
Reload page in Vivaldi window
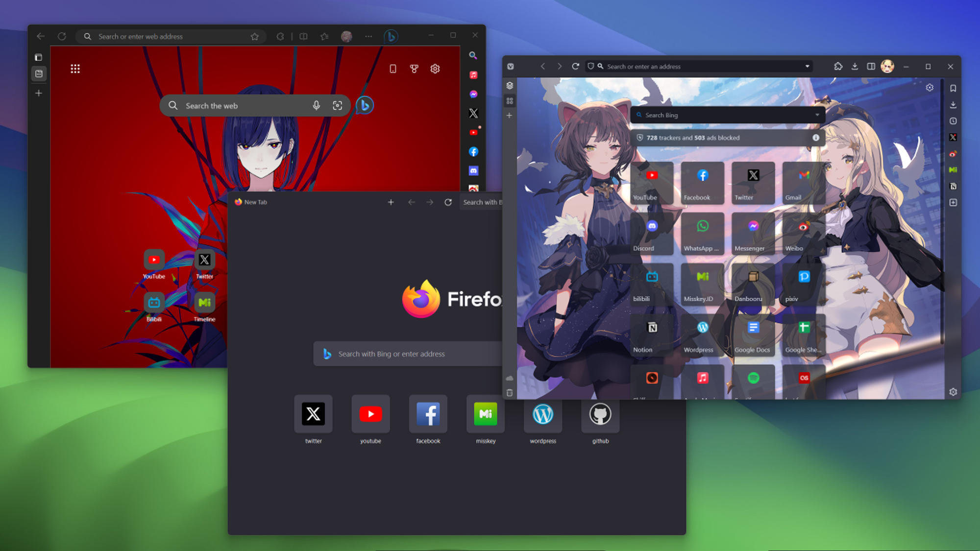pyautogui.click(x=576, y=66)
